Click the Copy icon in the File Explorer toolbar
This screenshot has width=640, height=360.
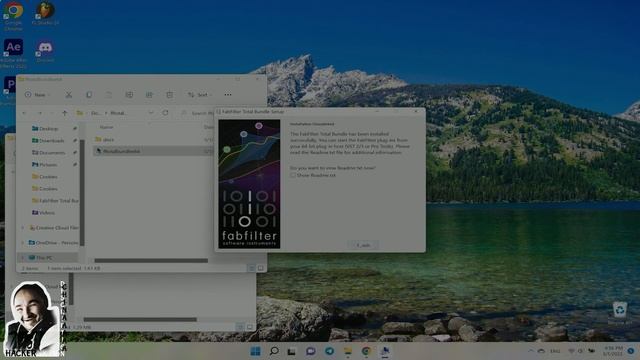pyautogui.click(x=89, y=95)
